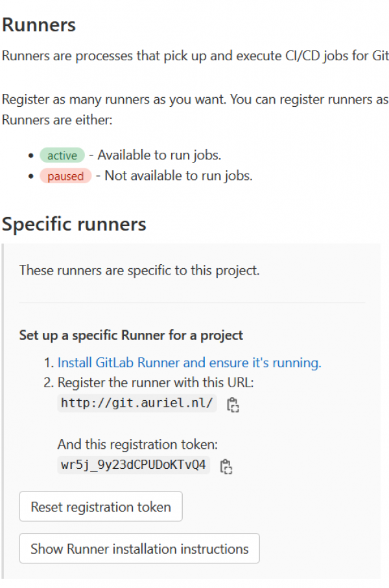
Task: Show Runner installation instructions
Action: 139,548
